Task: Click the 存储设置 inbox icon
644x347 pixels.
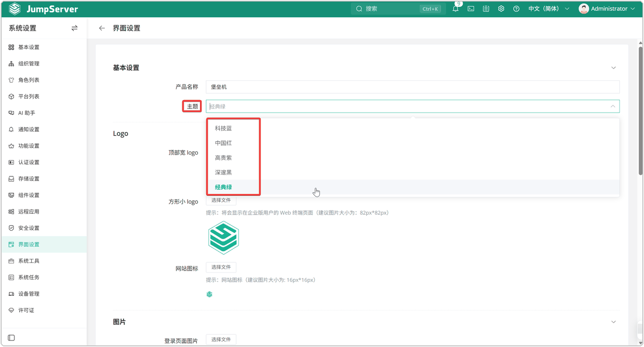Action: point(11,179)
